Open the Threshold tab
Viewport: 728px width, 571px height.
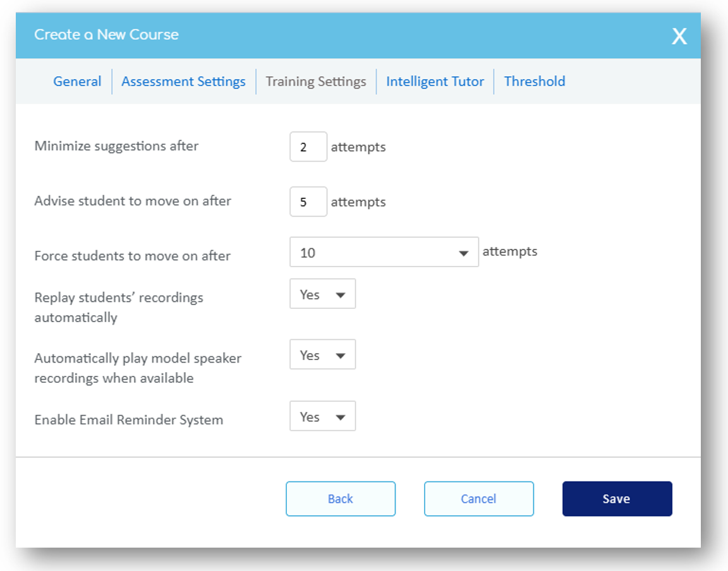[x=535, y=81]
